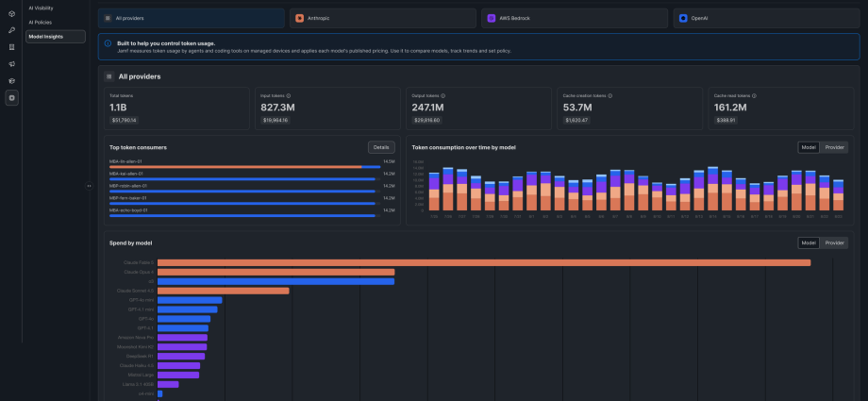Show the info tooltip for Input tokens

289,96
